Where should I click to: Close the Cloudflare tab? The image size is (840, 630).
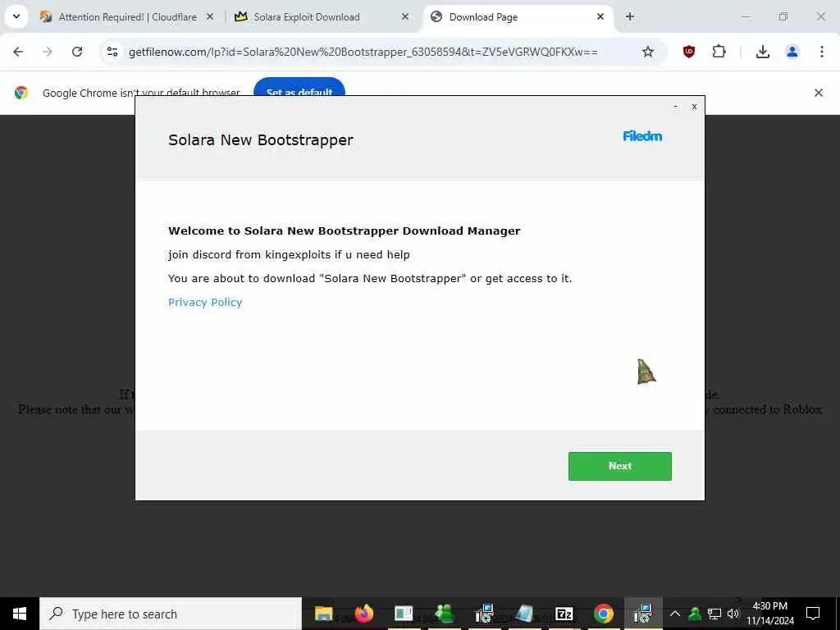[x=210, y=17]
